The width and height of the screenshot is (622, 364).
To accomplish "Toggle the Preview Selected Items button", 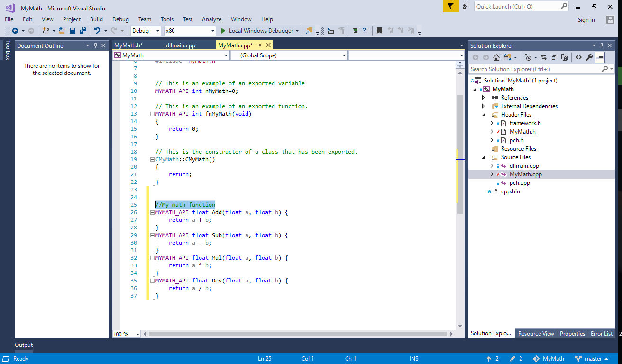I will [x=600, y=57].
